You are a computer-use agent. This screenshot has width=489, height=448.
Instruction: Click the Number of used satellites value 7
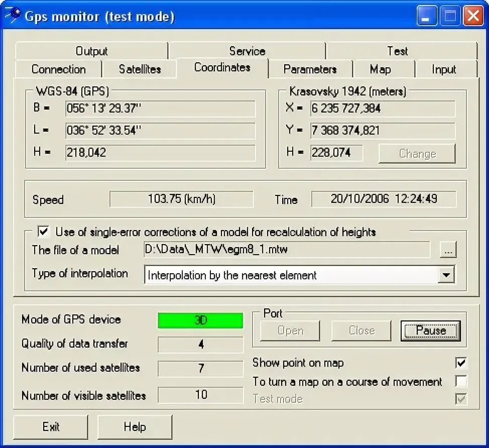coord(200,369)
